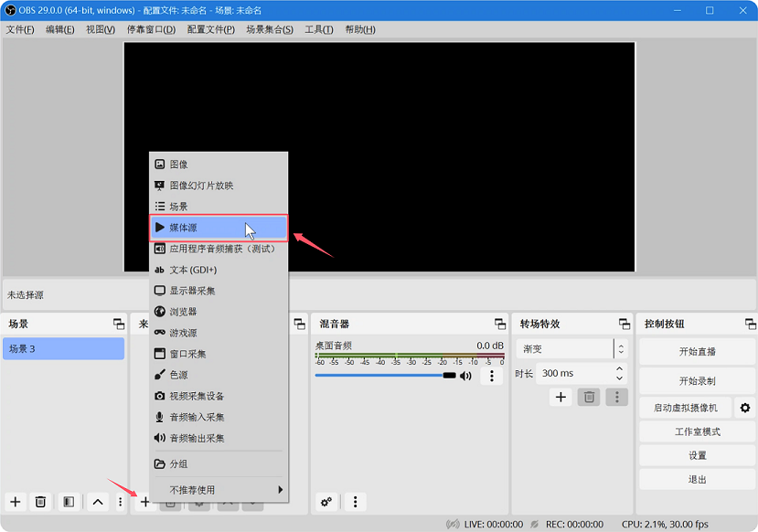Remove transition with trash button

pyautogui.click(x=589, y=398)
